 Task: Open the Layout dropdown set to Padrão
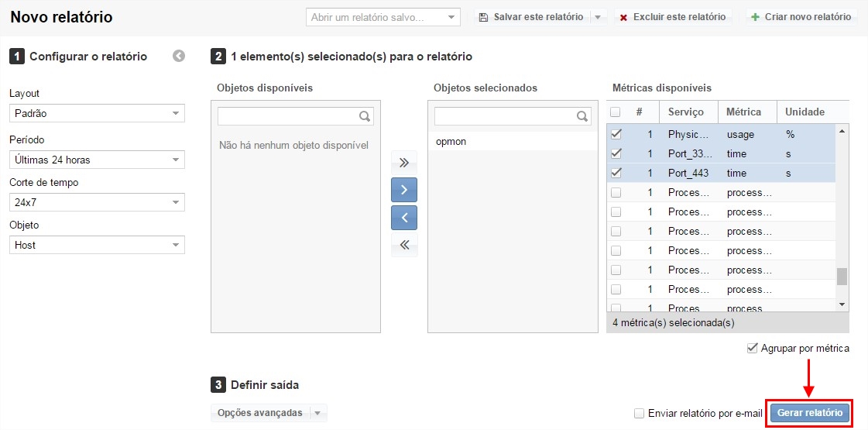click(x=97, y=113)
